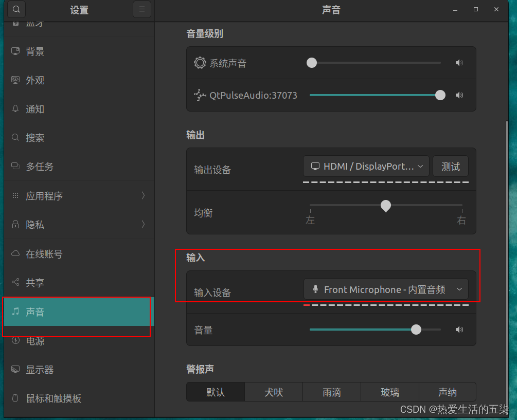
Task: Click the Right (右) balance label
Action: click(x=461, y=220)
